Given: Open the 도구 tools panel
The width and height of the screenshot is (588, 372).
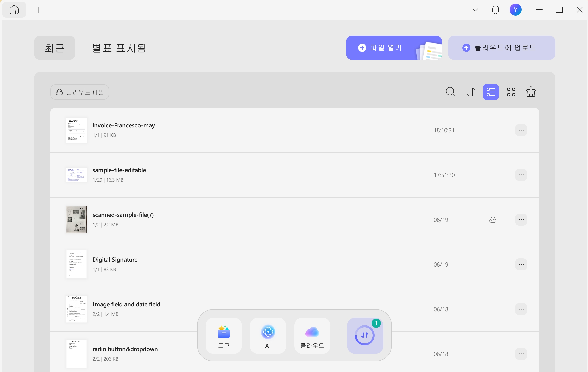Looking at the screenshot, I should [224, 336].
